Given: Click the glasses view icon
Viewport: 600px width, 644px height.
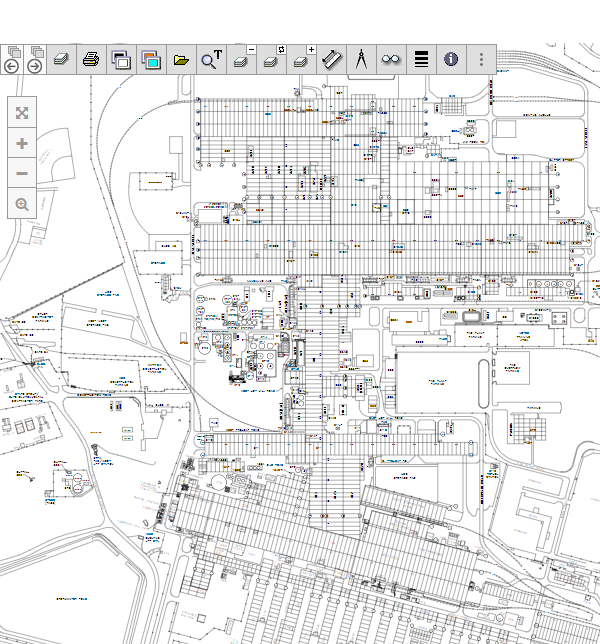Looking at the screenshot, I should 391,59.
